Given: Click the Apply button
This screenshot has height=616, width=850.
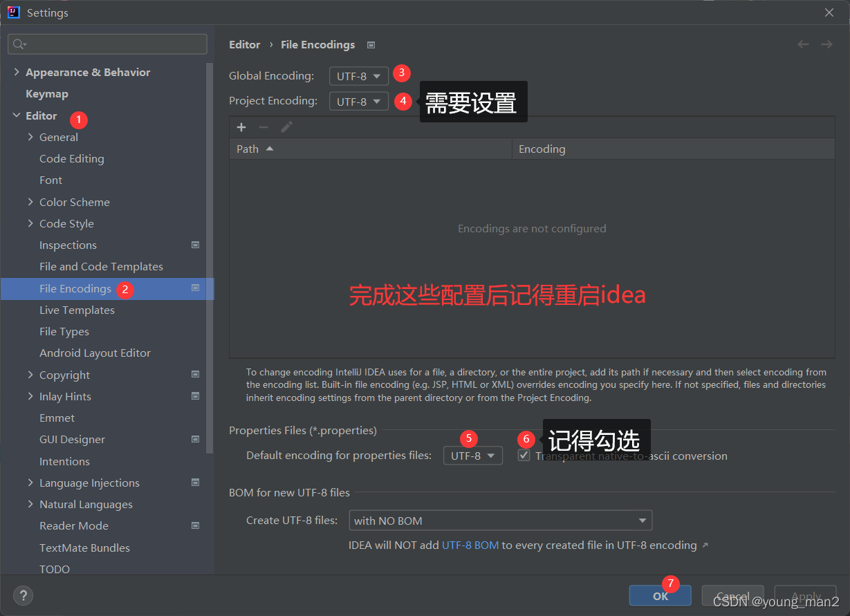Looking at the screenshot, I should (x=806, y=595).
